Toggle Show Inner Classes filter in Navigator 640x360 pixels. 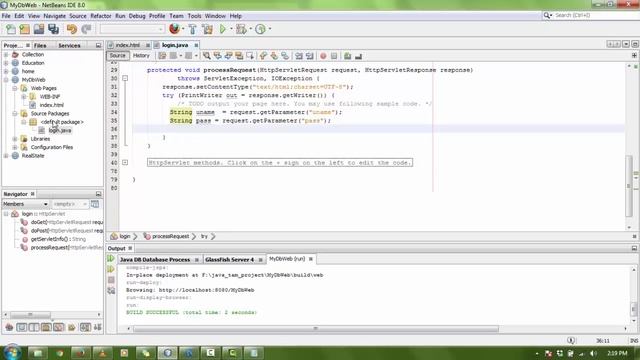pyautogui.click(x=59, y=327)
